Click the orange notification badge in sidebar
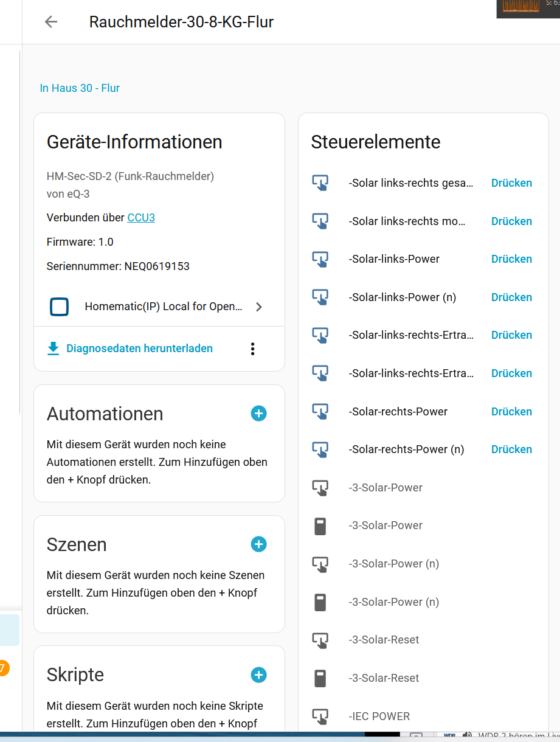This screenshot has width=560, height=742. [3, 668]
